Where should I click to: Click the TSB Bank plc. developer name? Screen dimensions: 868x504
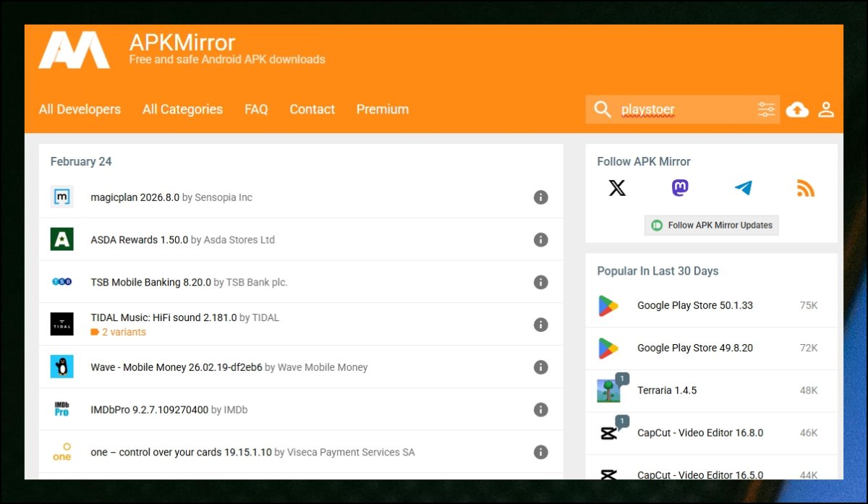click(x=257, y=283)
